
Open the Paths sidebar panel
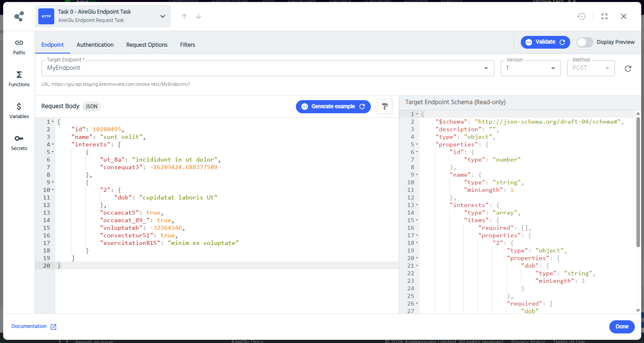click(x=19, y=47)
